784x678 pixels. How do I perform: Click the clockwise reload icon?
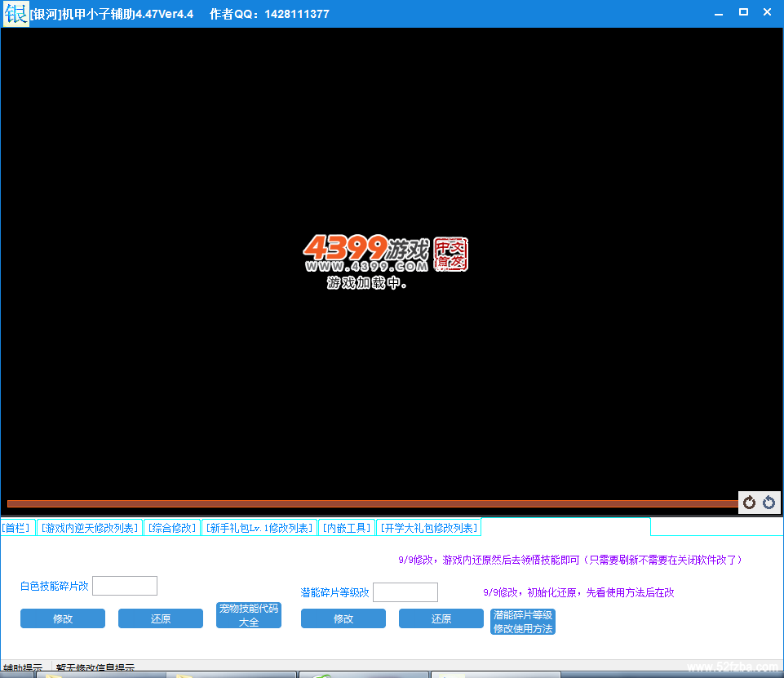point(749,502)
